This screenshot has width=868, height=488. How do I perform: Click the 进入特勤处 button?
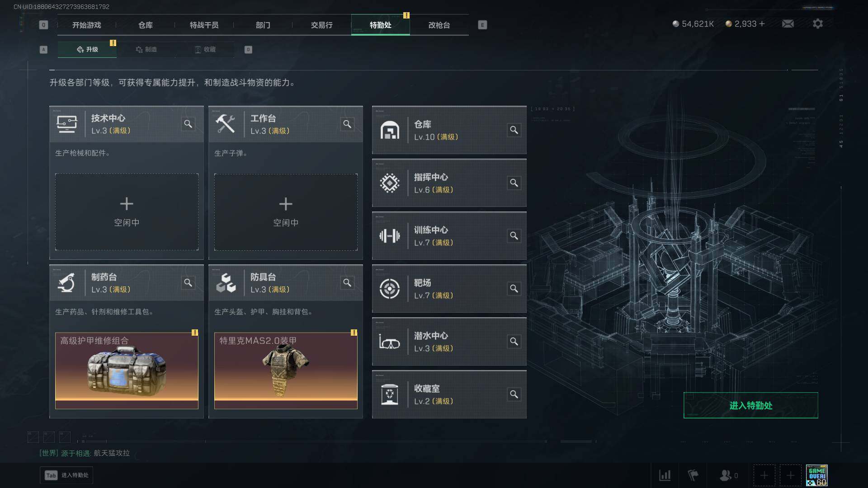[x=750, y=405]
